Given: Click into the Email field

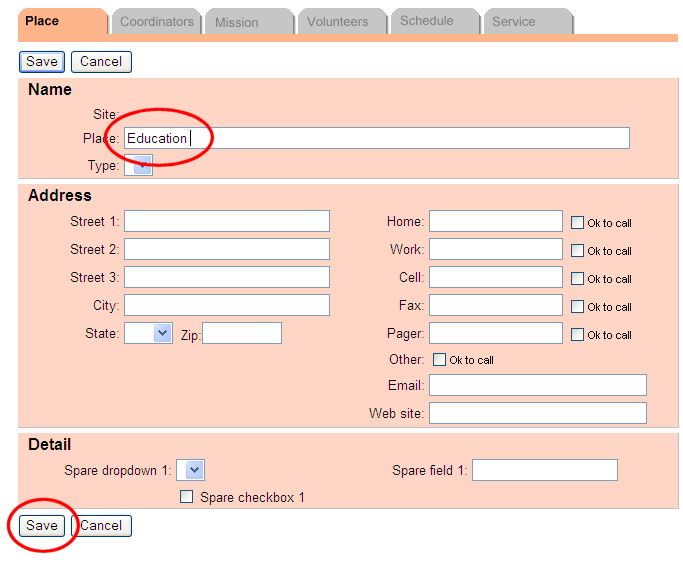Looking at the screenshot, I should pyautogui.click(x=537, y=385).
